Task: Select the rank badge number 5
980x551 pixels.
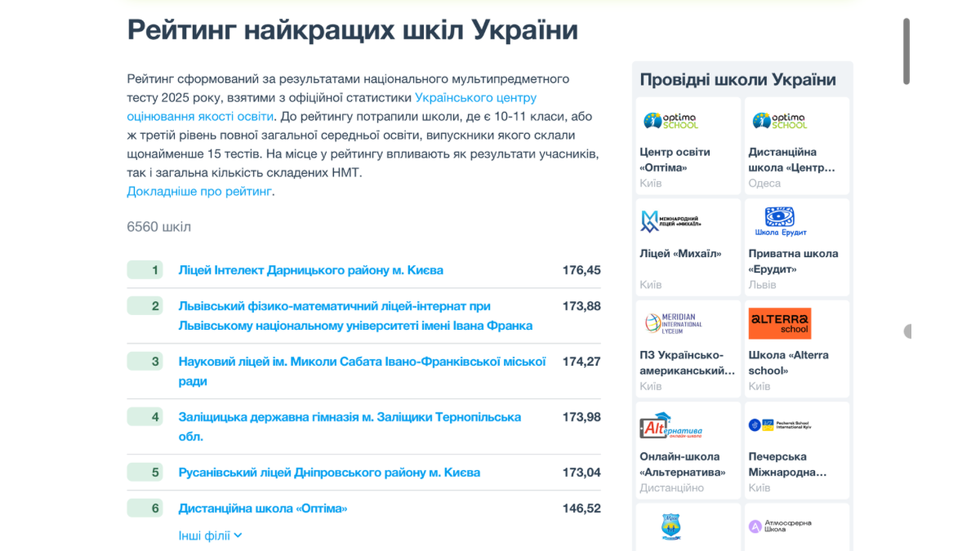Action: pyautogui.click(x=145, y=472)
